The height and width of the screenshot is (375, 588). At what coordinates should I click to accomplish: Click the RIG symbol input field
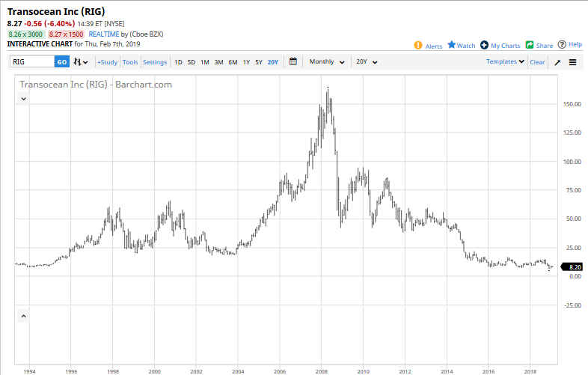click(31, 62)
